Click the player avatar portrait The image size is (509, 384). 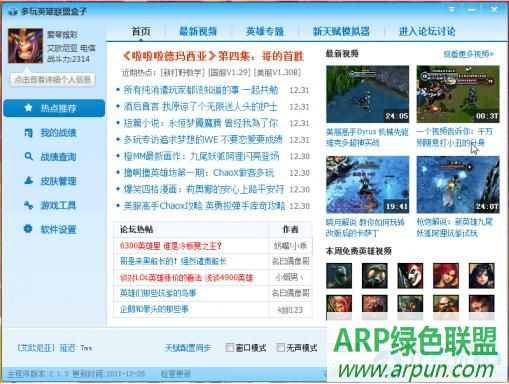click(25, 46)
